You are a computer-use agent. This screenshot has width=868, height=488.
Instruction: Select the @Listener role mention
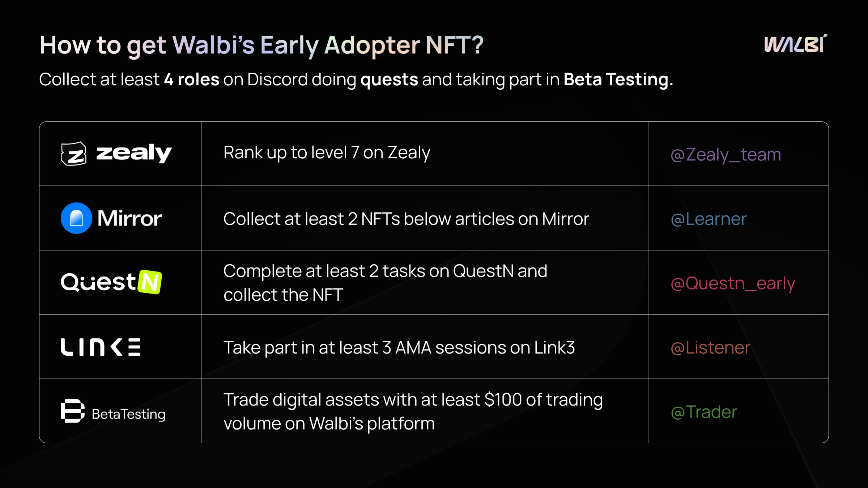(x=710, y=348)
